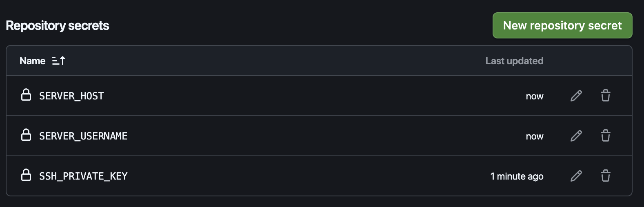Click the "now" timestamp in the SERVER_USERNAME row
Image resolution: width=644 pixels, height=207 pixels.
coord(534,136)
